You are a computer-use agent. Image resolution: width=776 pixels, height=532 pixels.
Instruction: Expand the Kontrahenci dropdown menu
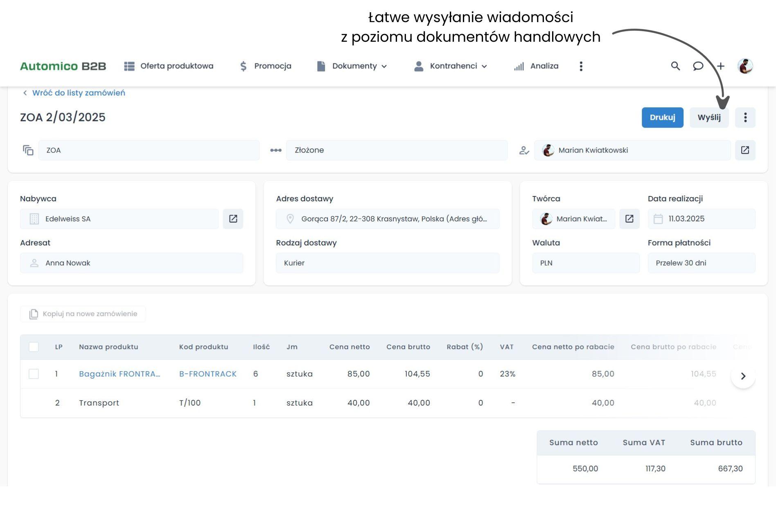[x=451, y=66]
